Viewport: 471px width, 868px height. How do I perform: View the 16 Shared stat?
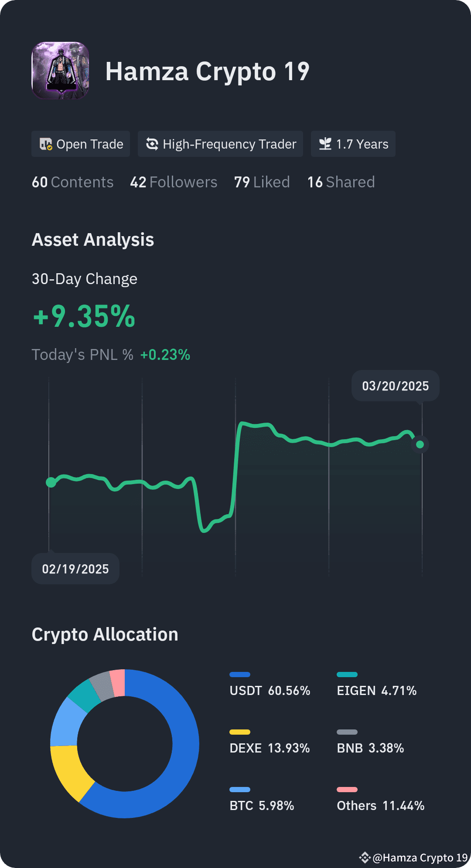(x=341, y=182)
